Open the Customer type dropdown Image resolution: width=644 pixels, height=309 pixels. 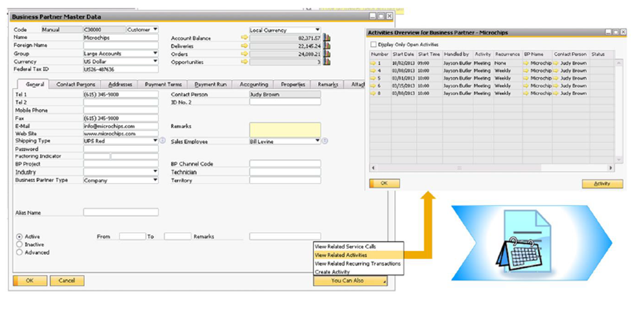click(x=155, y=29)
